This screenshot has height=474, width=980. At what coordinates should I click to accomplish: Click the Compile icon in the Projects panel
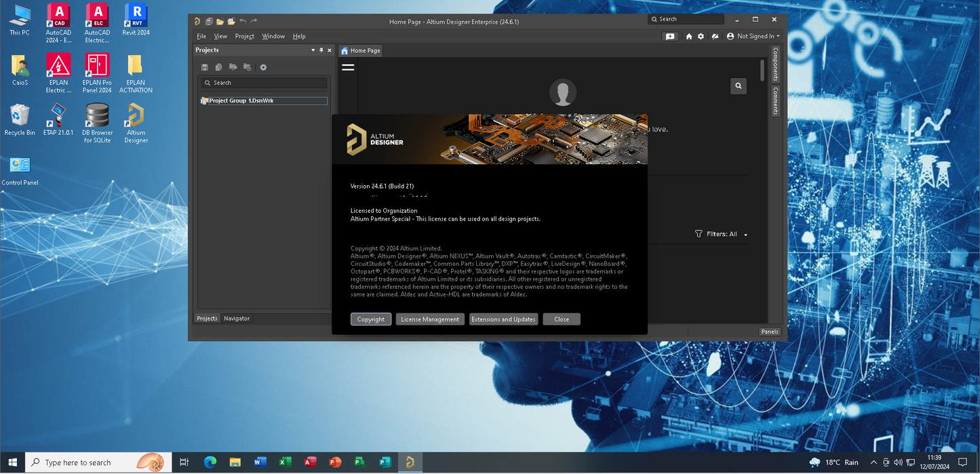click(x=218, y=67)
